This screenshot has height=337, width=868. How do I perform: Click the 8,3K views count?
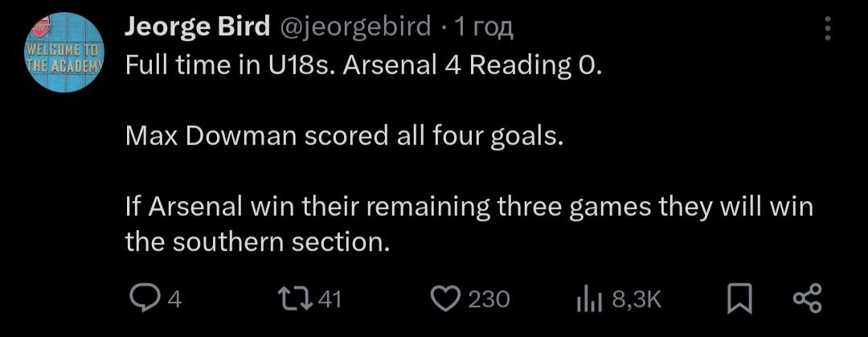click(637, 300)
